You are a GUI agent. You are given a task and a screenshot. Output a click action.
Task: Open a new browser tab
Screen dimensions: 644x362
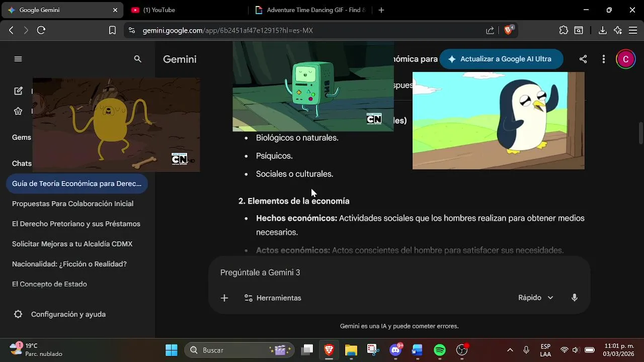381,10
